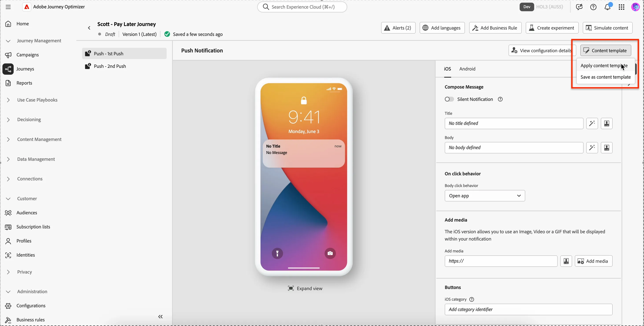Click Add Business Rule button

click(495, 28)
